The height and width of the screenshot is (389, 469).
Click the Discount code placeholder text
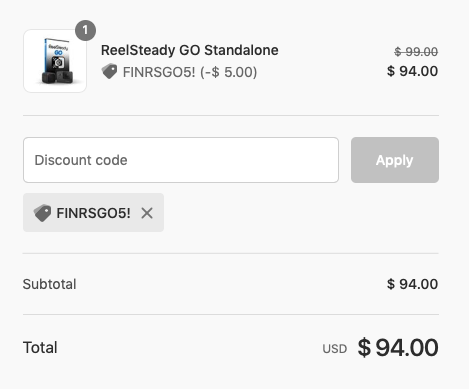pyautogui.click(x=81, y=160)
